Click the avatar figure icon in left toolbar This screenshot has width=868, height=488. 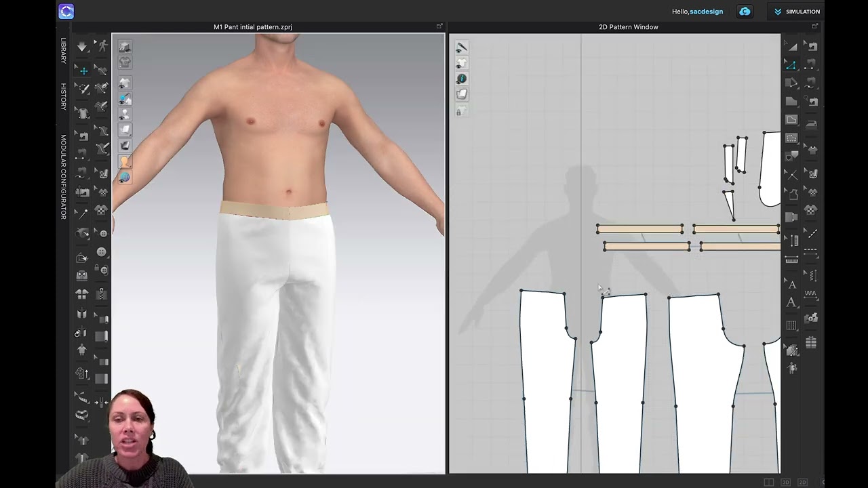point(82,350)
